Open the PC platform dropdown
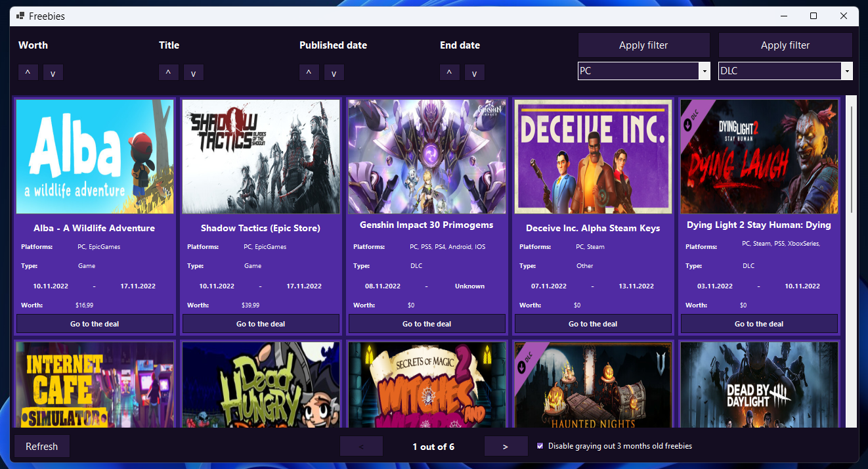Image resolution: width=868 pixels, height=469 pixels. [x=705, y=71]
